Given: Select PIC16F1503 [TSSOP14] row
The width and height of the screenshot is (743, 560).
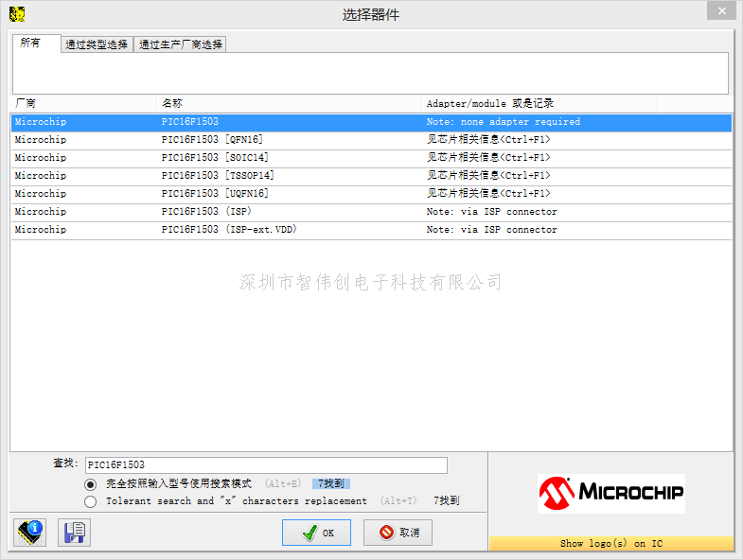Looking at the screenshot, I should 371,176.
